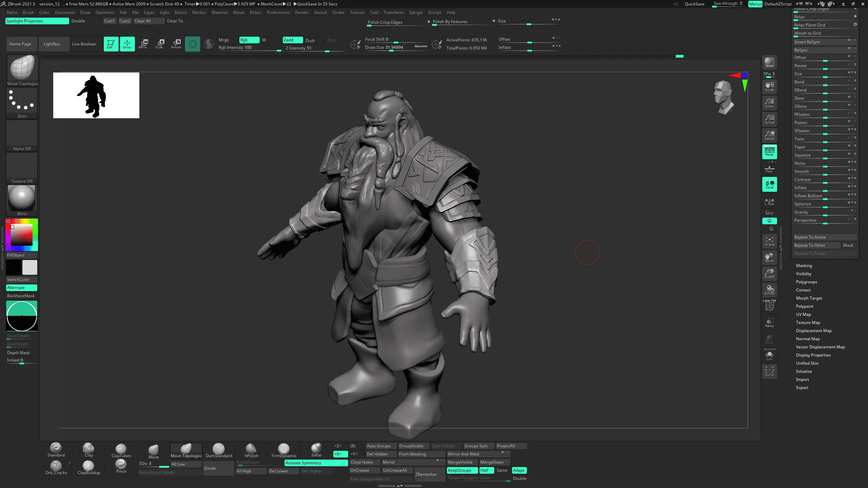The width and height of the screenshot is (868, 488).
Task: Toggle PolyF line fill display
Action: [x=769, y=306]
